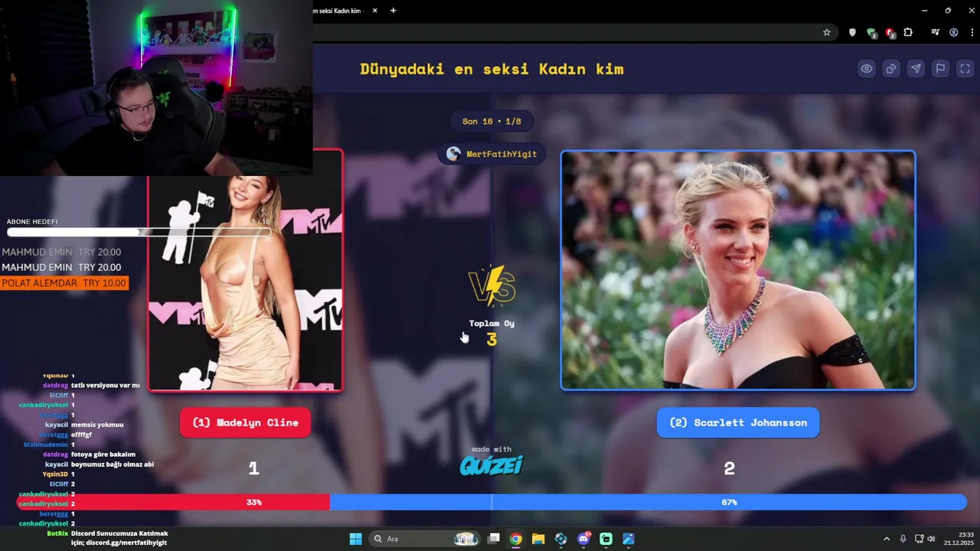Viewport: 980px width, 551px height.
Task: Open the Photos app on the taskbar
Action: pos(629,539)
